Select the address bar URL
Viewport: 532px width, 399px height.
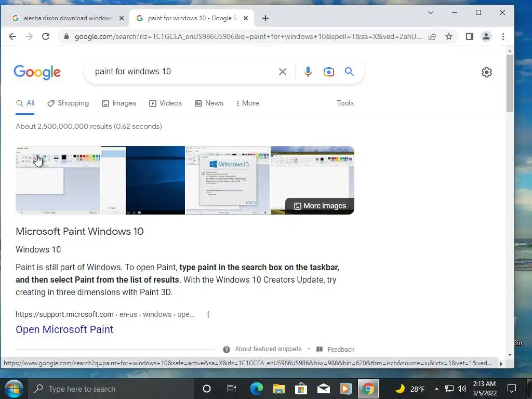coord(248,37)
